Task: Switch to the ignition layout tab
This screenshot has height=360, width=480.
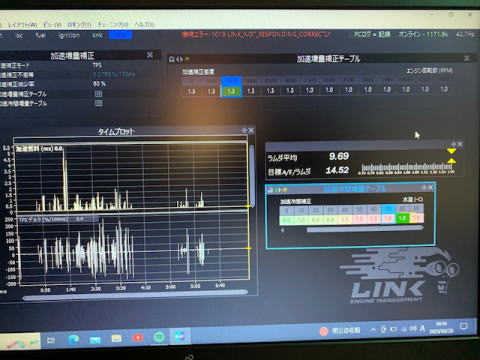Action: (69, 35)
